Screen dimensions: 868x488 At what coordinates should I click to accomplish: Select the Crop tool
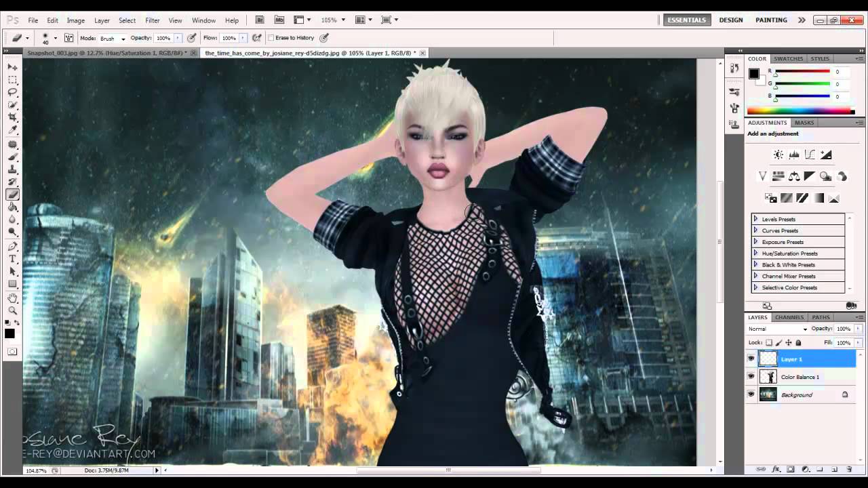pos(12,117)
